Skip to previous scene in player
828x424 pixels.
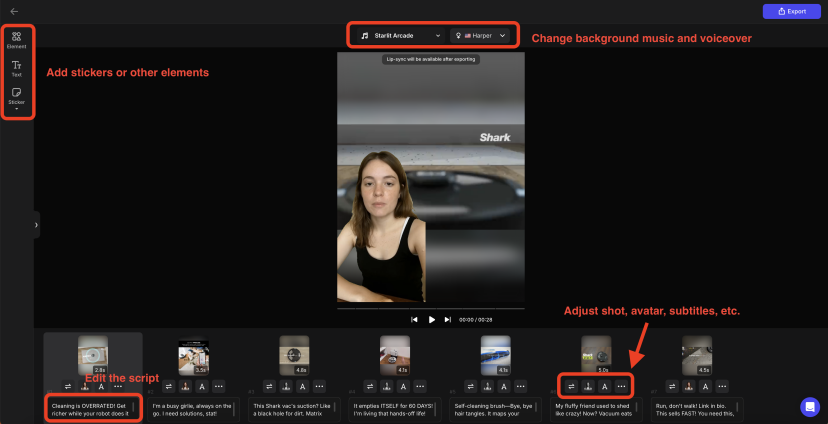tap(415, 319)
